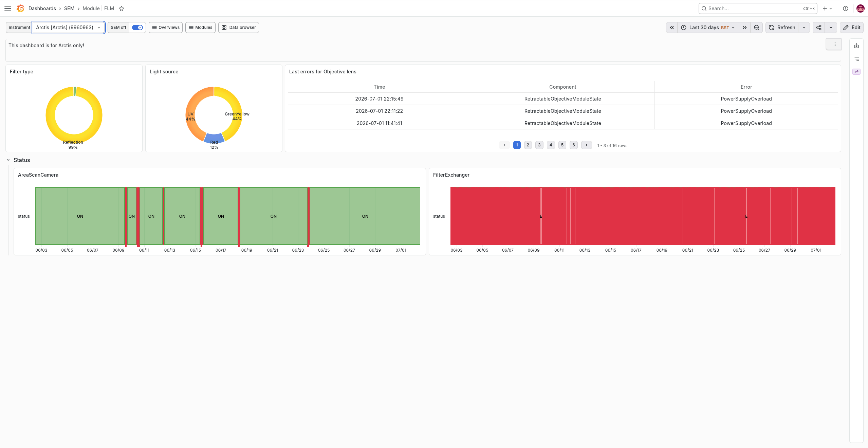
Task: Open the Last 30 days time picker
Action: tap(708, 28)
